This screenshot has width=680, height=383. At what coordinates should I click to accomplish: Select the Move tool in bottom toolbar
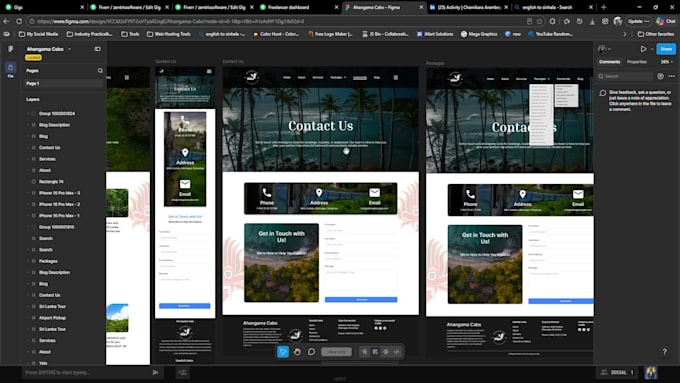point(283,352)
